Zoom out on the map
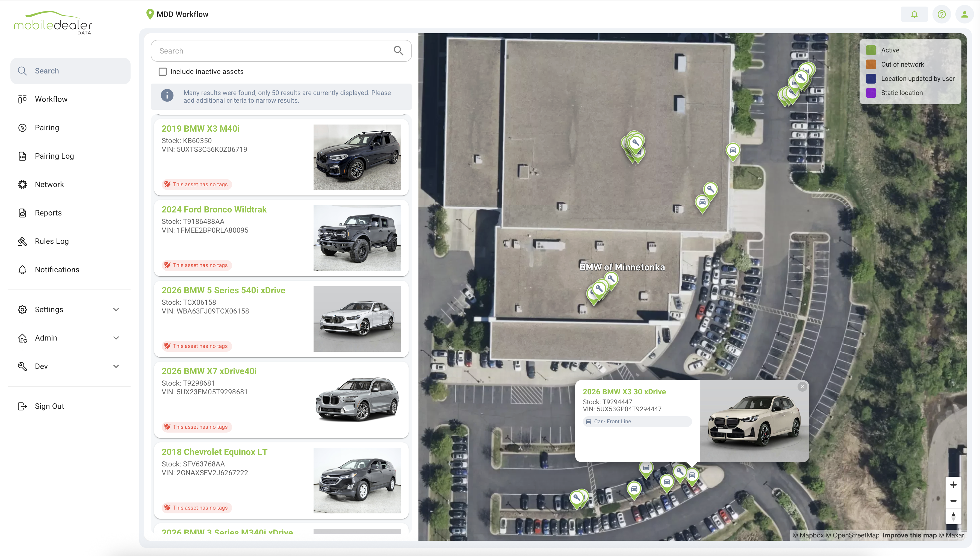The height and width of the screenshot is (556, 980). (x=953, y=501)
